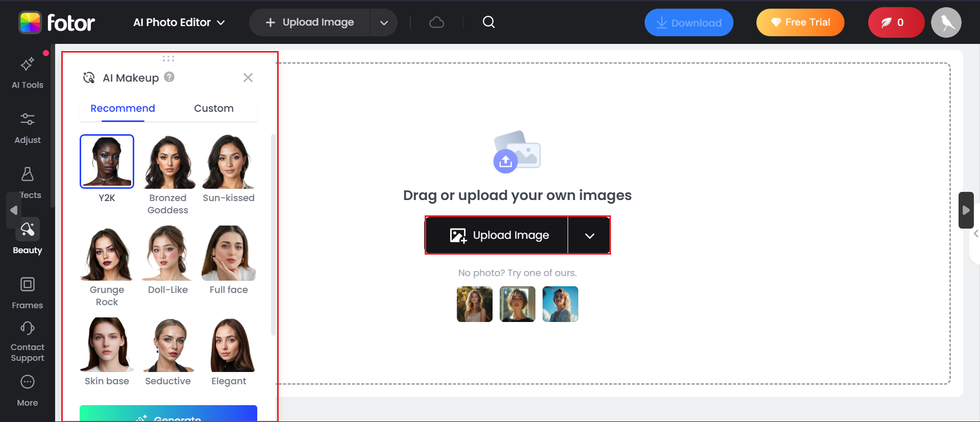Click the AI Makeup panel title
980x422 pixels.
(131, 78)
